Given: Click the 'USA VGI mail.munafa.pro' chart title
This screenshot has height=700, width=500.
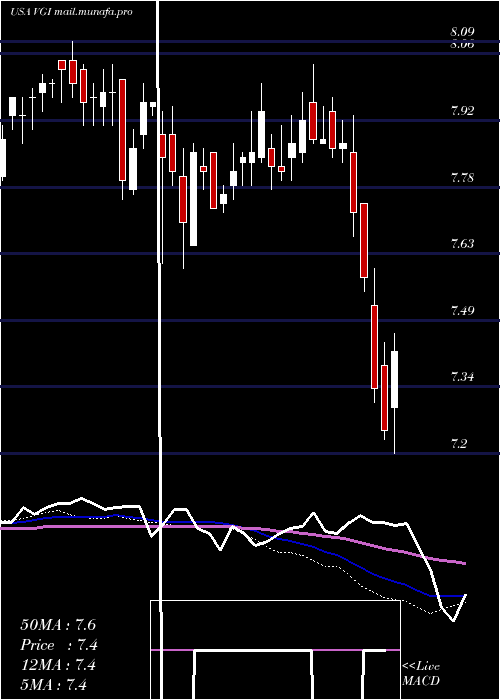Looking at the screenshot, I should coord(71,12).
